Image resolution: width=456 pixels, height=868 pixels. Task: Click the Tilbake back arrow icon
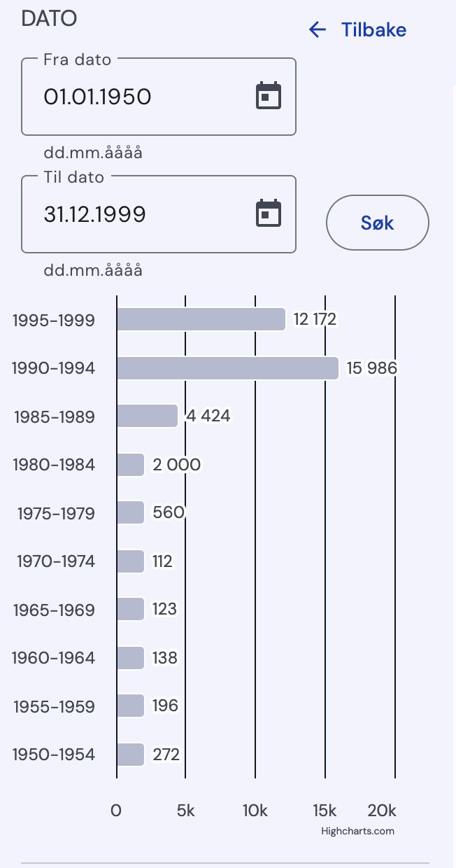[x=318, y=29]
